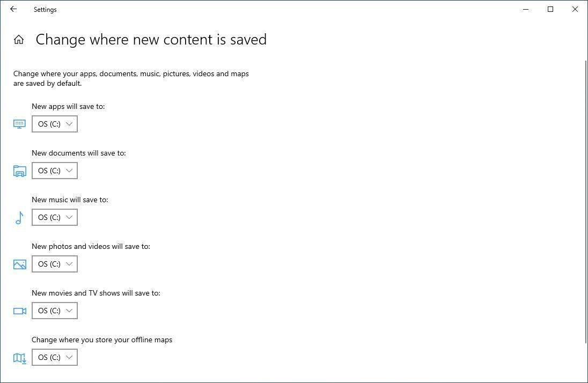588x383 pixels.
Task: Click the documents save icon
Action: [x=19, y=171]
